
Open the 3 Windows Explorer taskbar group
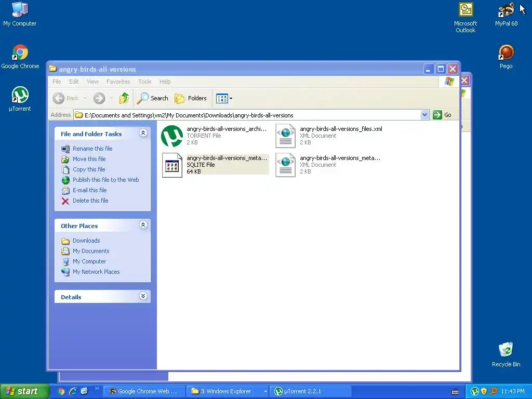point(228,391)
